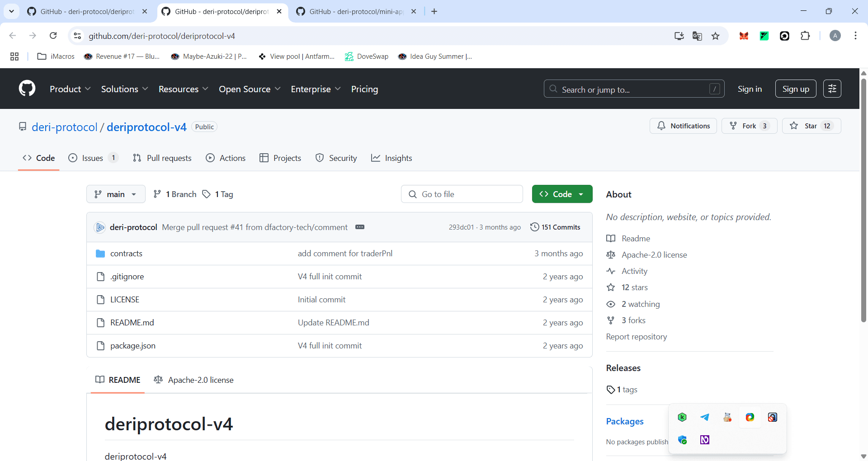868x461 pixels.
Task: Click the Sign up button
Action: coord(796,89)
